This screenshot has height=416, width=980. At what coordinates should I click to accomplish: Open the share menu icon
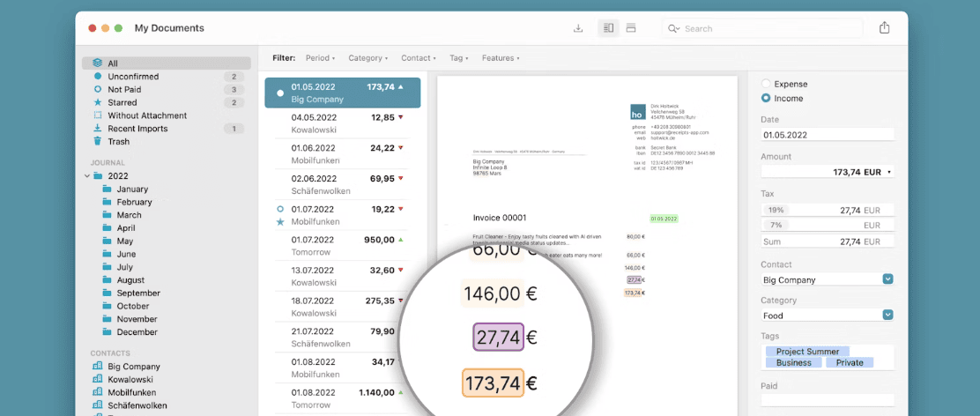[x=884, y=28]
